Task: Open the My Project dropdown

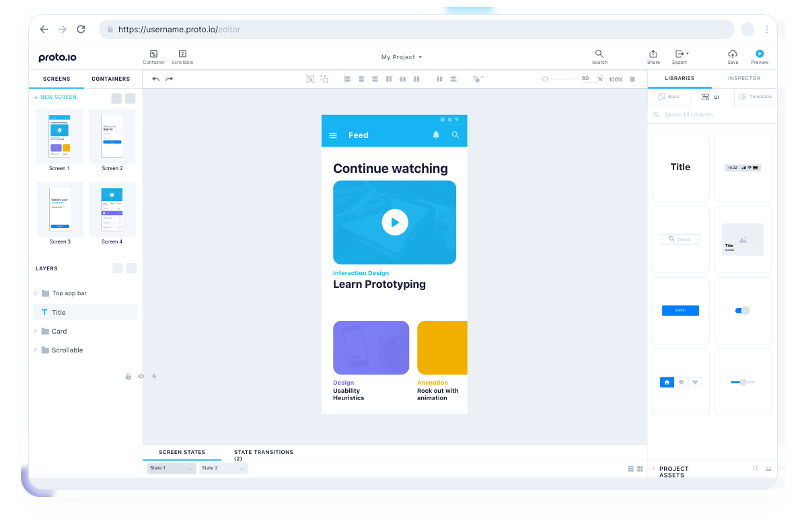Action: point(402,57)
